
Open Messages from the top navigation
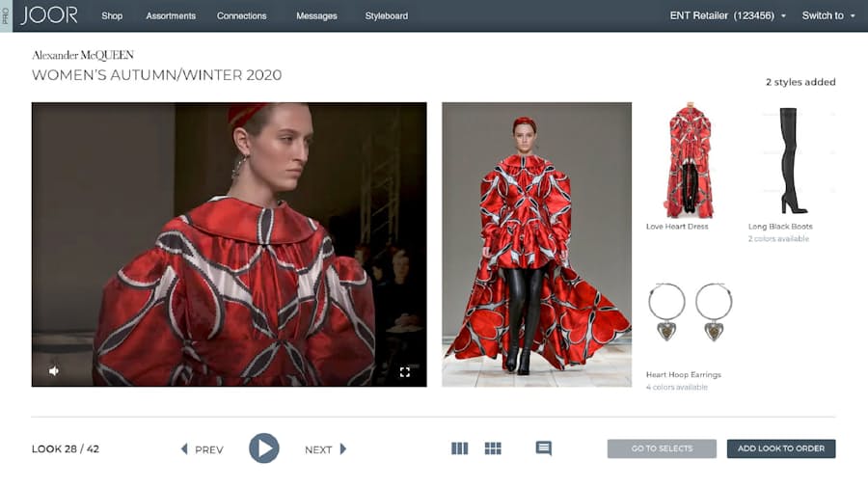[x=316, y=15]
